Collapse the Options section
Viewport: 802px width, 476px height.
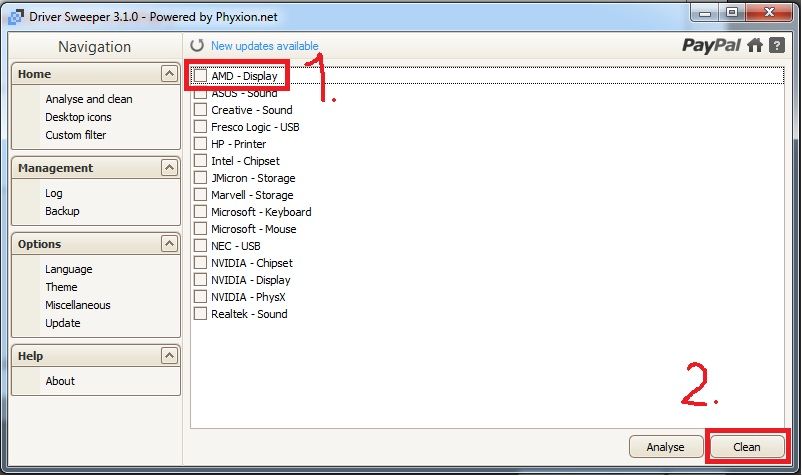pos(169,244)
